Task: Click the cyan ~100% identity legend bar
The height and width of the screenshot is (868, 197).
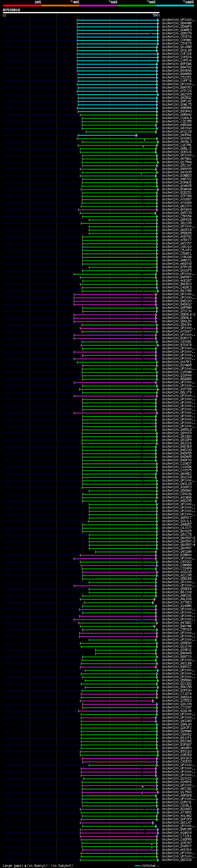Action: (175, 6)
